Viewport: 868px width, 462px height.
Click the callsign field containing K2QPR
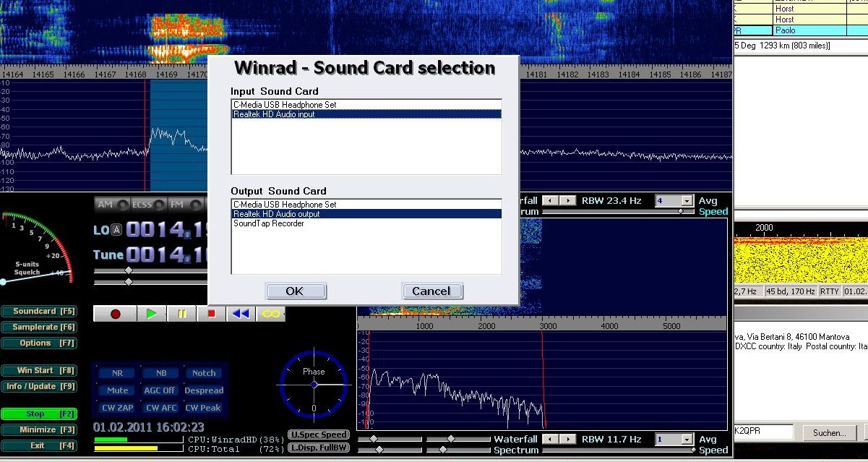coord(766,432)
